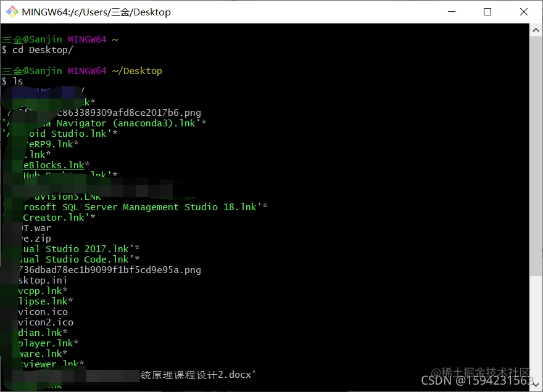Maximize the MINGW64 terminal window
This screenshot has height=392, width=543.
point(487,12)
